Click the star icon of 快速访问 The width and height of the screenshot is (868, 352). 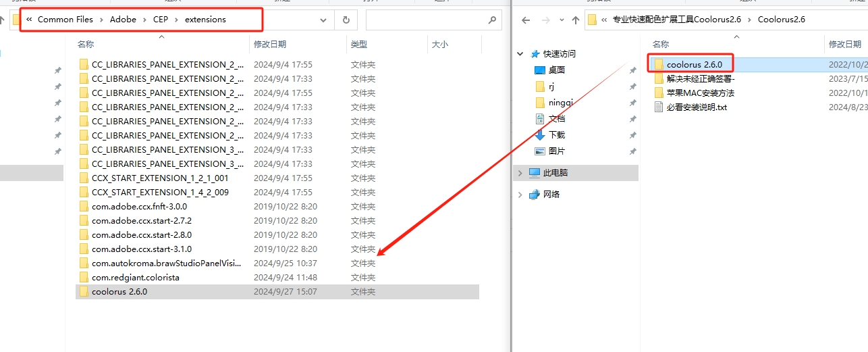click(536, 53)
